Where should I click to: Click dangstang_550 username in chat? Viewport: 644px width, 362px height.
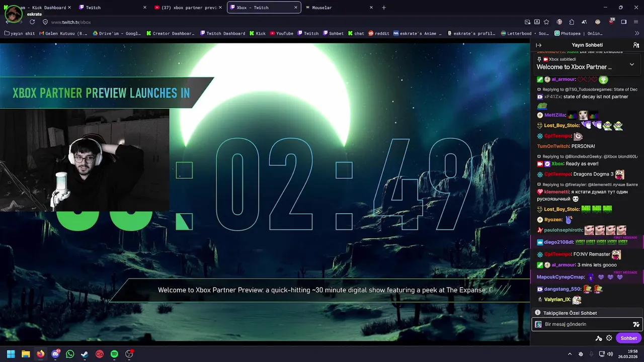562,289
